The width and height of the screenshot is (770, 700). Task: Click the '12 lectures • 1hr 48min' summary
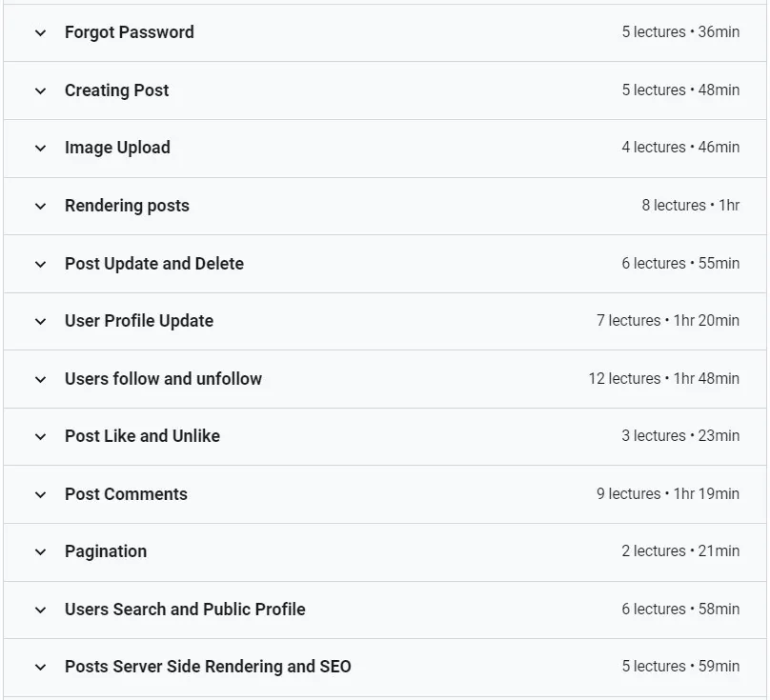664,378
